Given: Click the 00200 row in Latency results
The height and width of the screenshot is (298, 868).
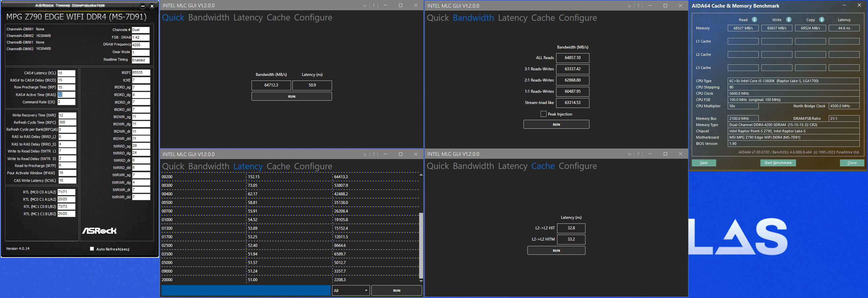Looking at the screenshot, I should 290,177.
